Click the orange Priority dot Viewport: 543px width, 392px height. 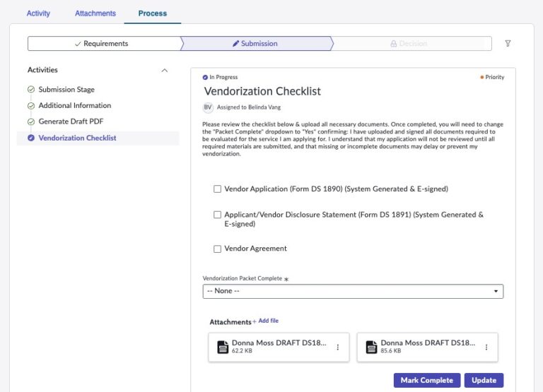pos(481,77)
